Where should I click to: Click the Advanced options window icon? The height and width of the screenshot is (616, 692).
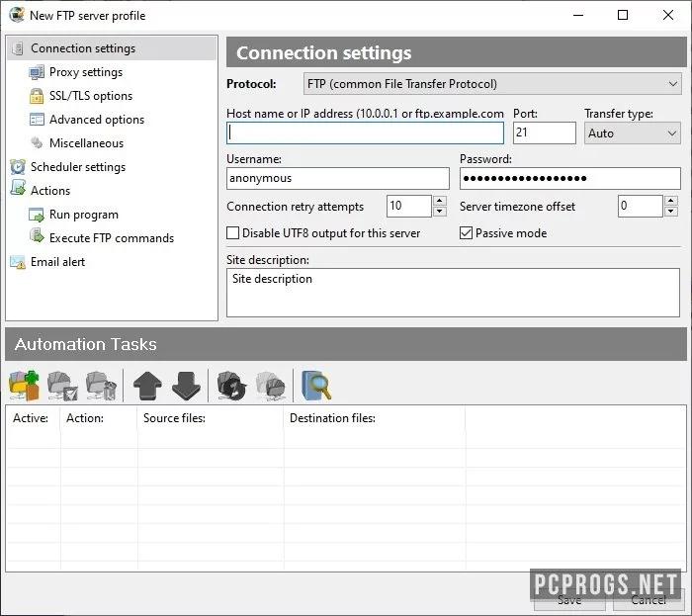pyautogui.click(x=37, y=120)
